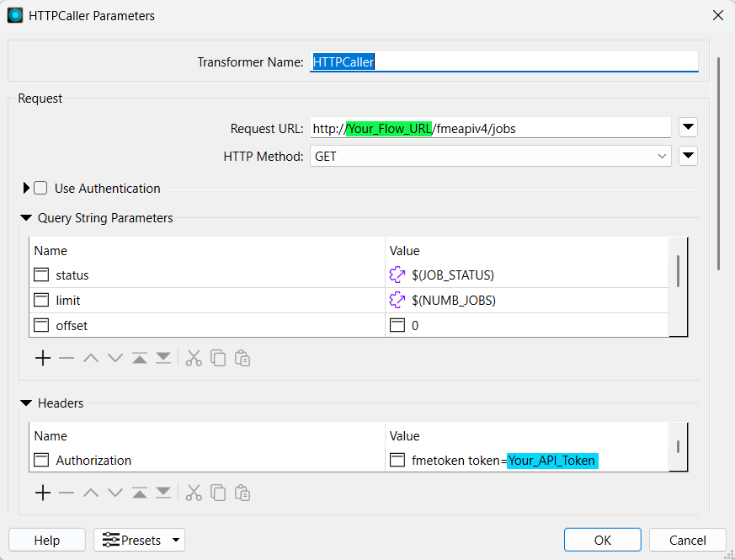The width and height of the screenshot is (735, 560).
Task: Collapse the Headers section
Action: tap(26, 403)
